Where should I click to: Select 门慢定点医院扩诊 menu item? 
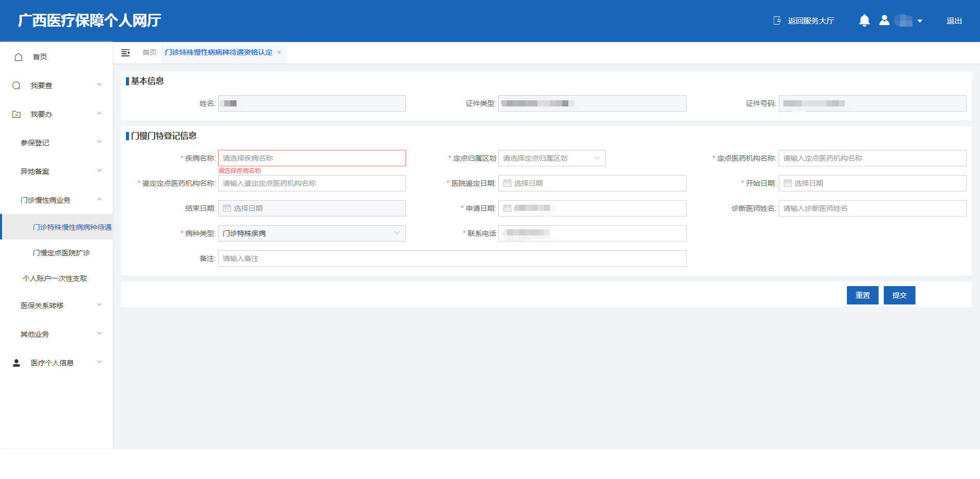tap(61, 253)
